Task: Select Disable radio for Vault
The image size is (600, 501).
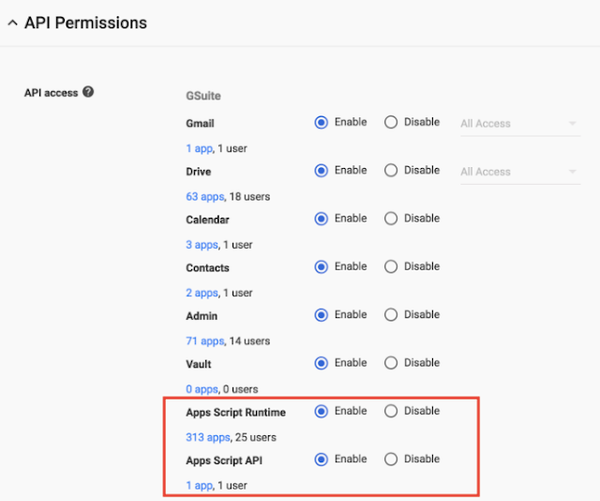Action: coord(391,363)
